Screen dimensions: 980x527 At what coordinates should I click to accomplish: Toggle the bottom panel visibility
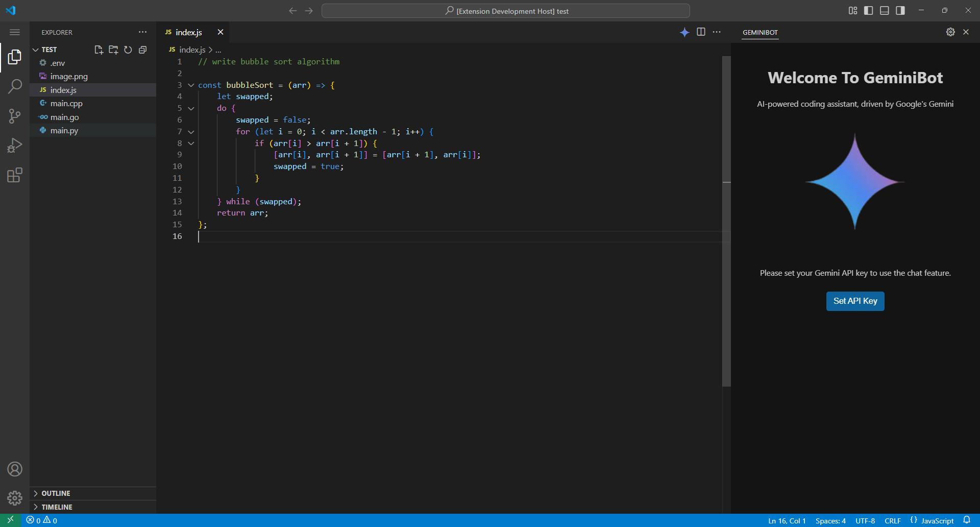885,11
